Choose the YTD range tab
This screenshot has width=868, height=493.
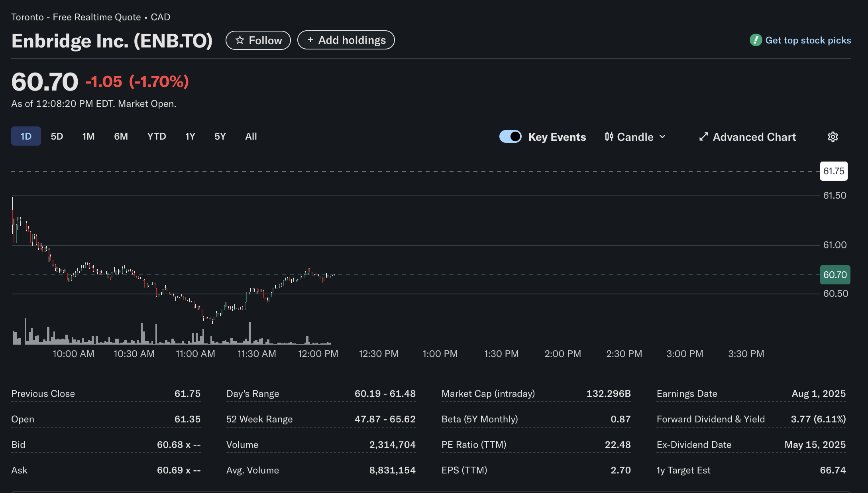[x=157, y=136]
